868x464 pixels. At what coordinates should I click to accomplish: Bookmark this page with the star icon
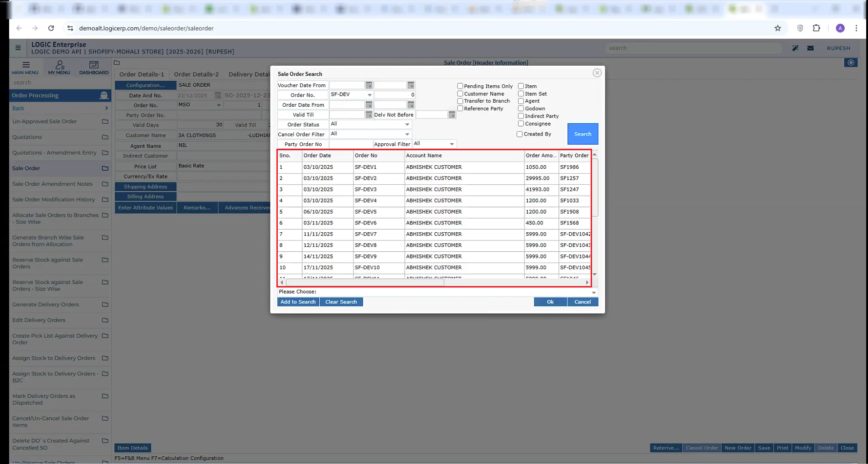click(777, 28)
